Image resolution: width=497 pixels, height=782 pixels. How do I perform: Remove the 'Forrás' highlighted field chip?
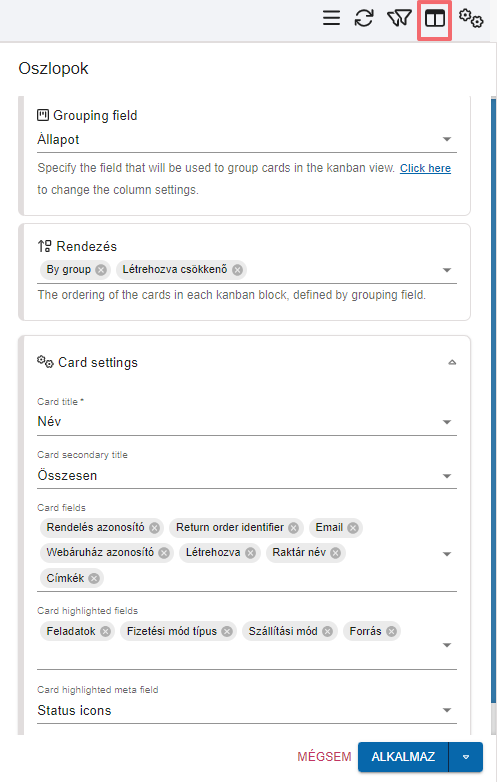pos(392,631)
